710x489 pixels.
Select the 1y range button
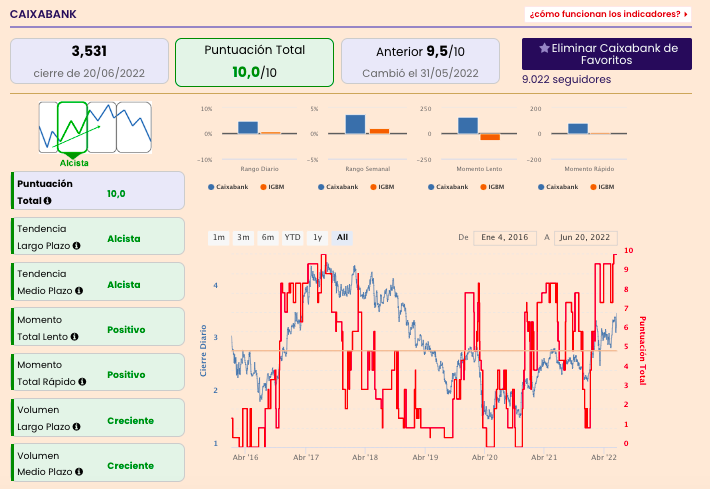(317, 238)
